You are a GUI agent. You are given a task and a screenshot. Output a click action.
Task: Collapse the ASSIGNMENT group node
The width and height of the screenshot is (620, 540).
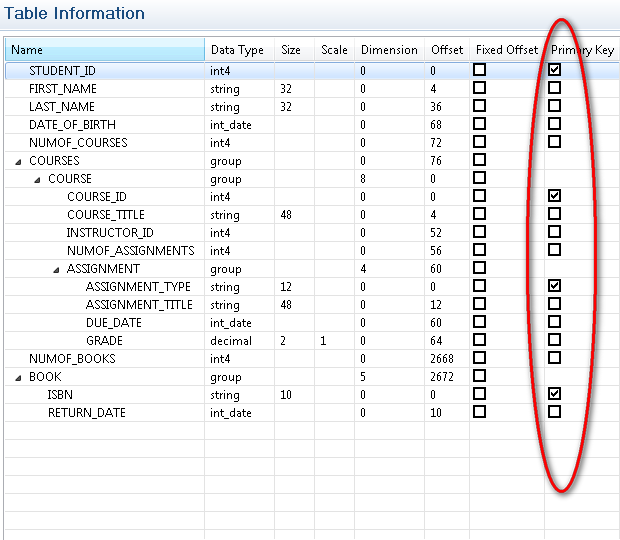[56, 269]
